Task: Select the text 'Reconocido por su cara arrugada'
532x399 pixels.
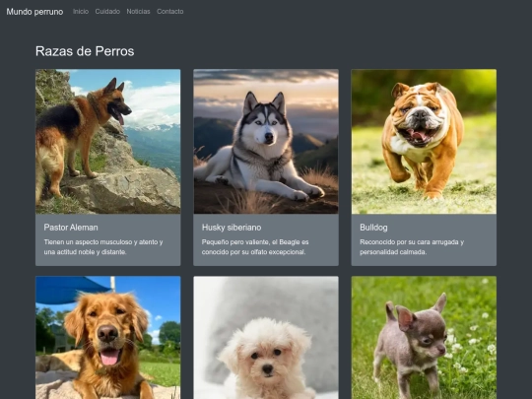Action: pyautogui.click(x=409, y=242)
